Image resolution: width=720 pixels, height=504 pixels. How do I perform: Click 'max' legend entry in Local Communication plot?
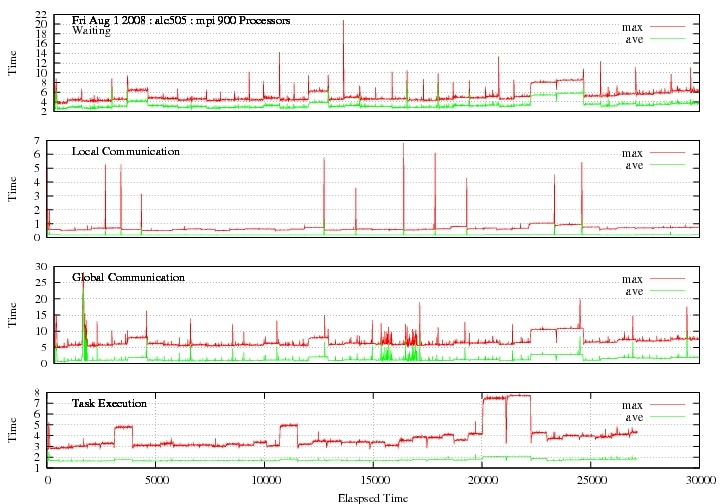coord(632,153)
